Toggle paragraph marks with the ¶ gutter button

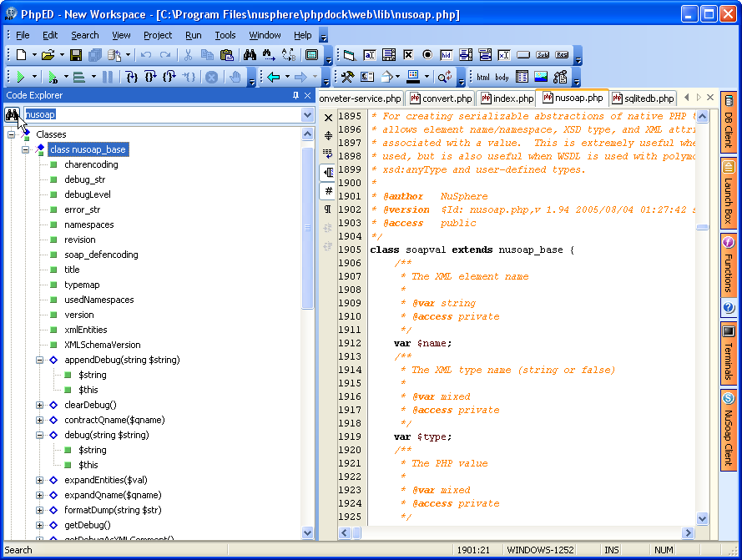328,209
